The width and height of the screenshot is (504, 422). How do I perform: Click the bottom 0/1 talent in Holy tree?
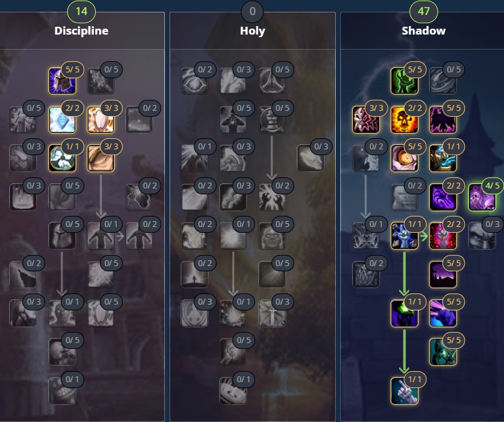(x=233, y=391)
